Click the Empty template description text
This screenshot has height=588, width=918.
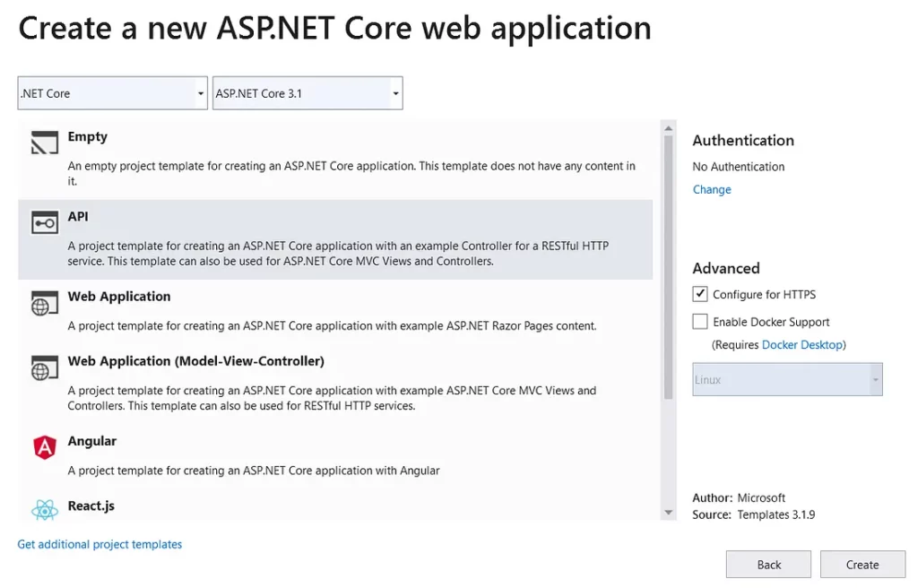[x=351, y=173]
